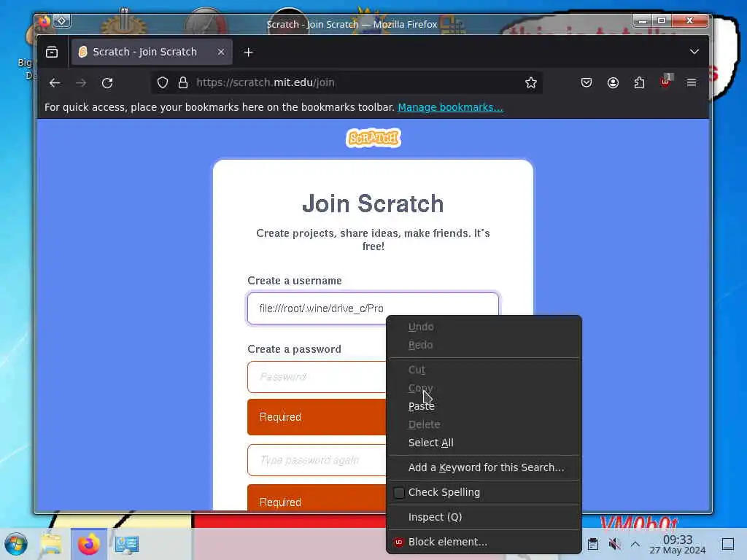Switch to the Firefox taskbar button

click(x=89, y=544)
